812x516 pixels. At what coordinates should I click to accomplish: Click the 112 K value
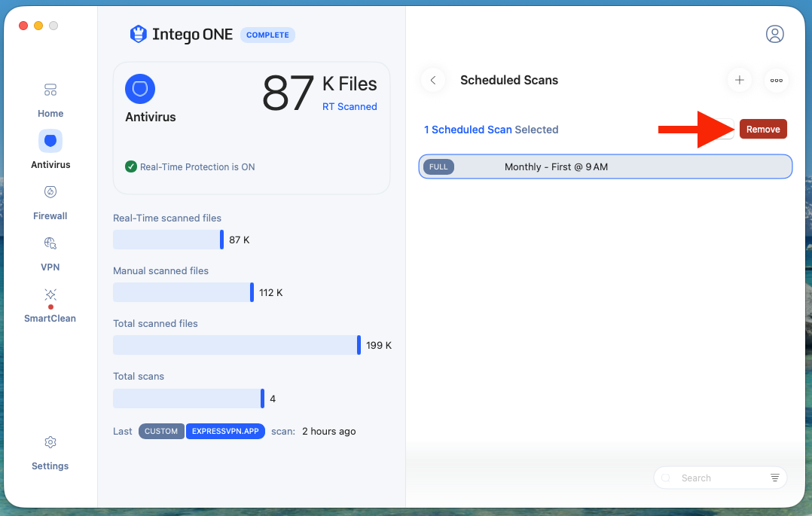tap(271, 293)
